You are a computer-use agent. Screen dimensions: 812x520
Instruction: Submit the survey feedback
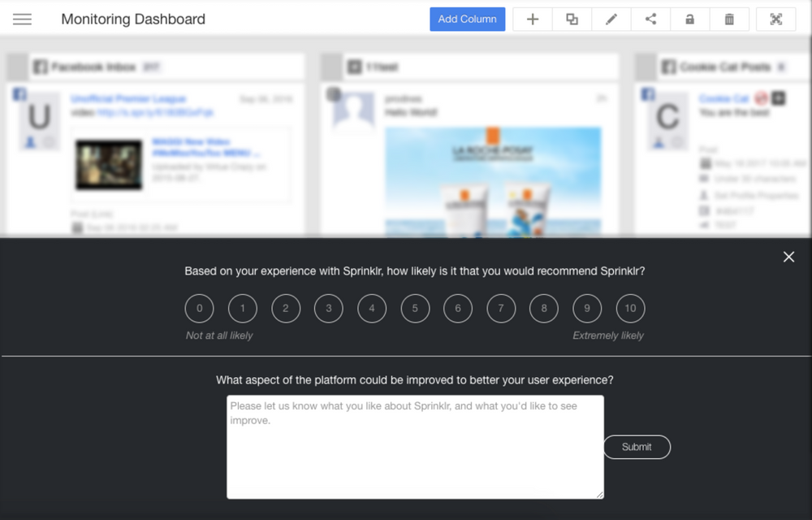pos(637,447)
